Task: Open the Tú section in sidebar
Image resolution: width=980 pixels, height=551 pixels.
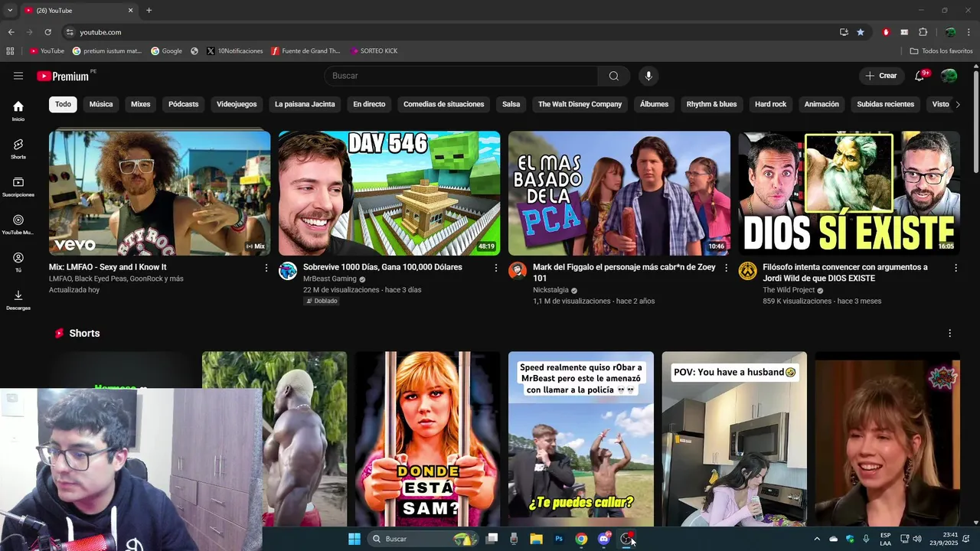Action: tap(18, 262)
